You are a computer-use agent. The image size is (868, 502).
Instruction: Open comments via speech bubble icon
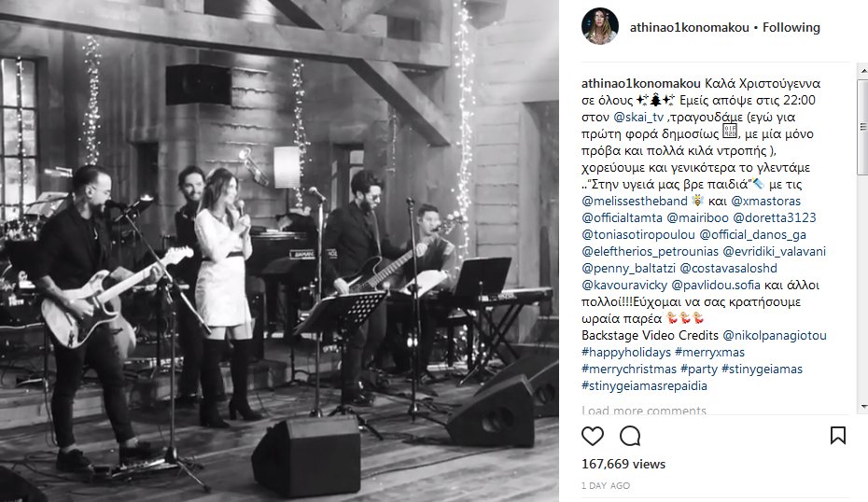click(x=630, y=436)
